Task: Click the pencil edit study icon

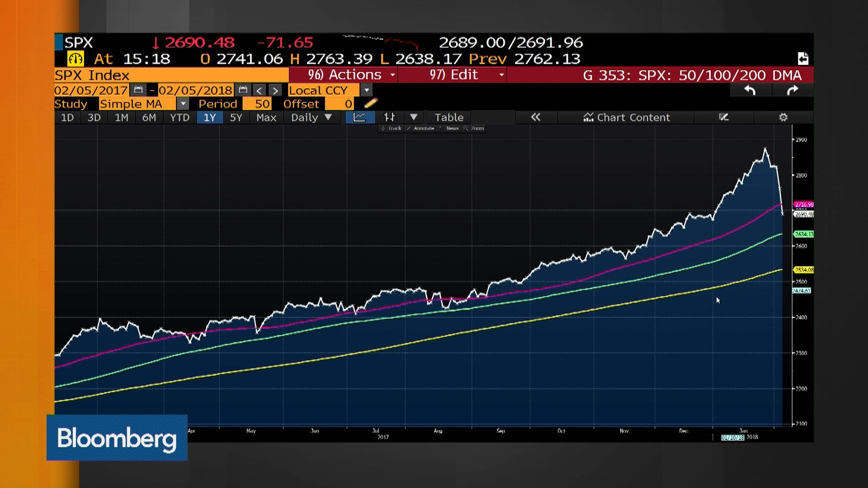Action: [370, 103]
